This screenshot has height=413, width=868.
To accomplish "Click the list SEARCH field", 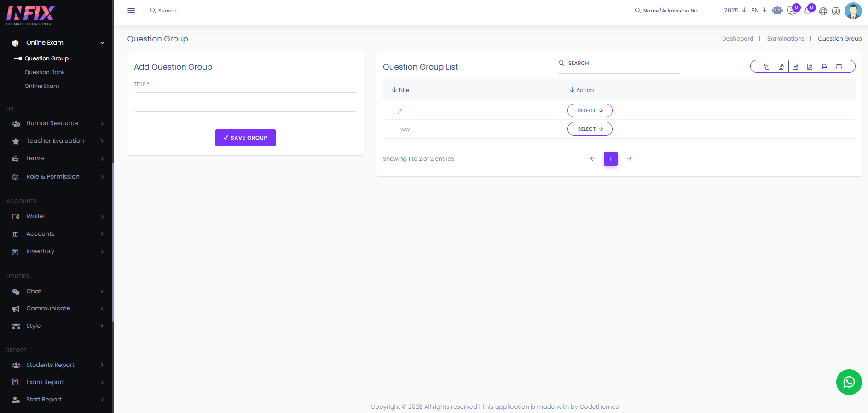I will (x=619, y=64).
